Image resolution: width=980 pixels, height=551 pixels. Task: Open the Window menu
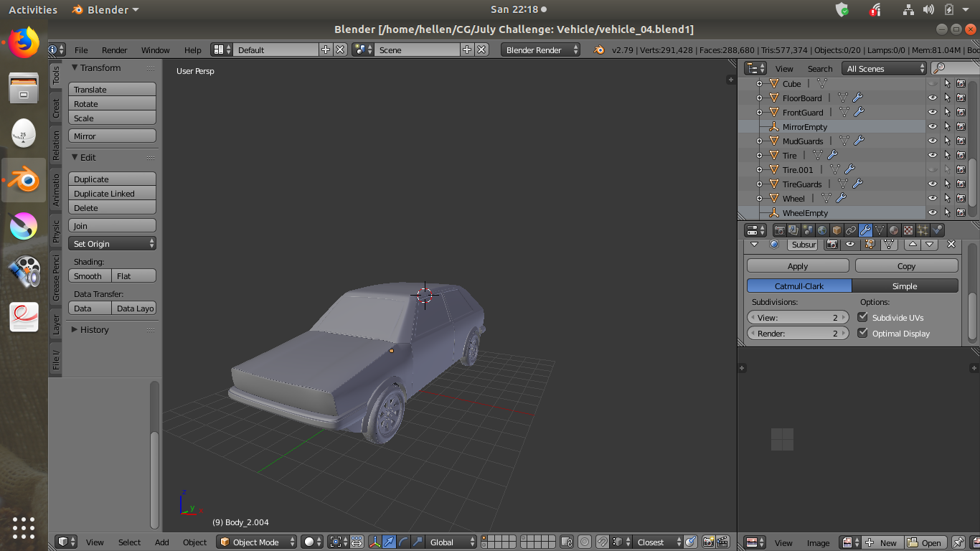click(x=155, y=50)
